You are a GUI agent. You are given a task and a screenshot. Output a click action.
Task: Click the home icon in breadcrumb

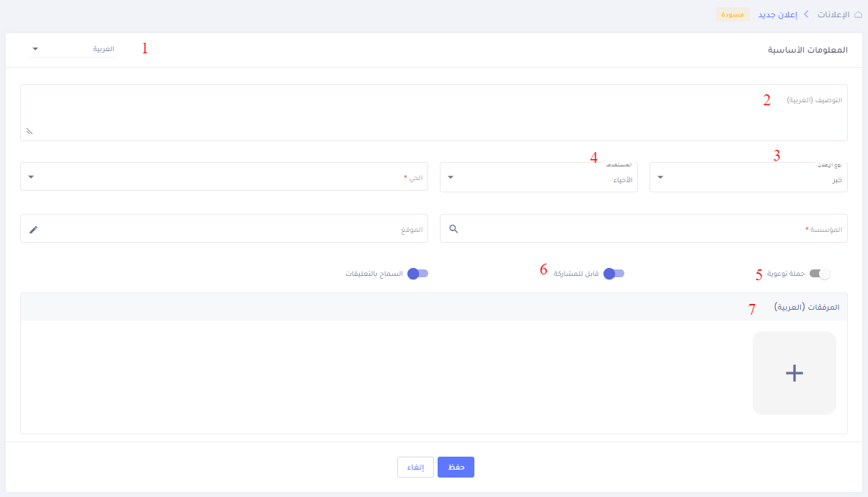tap(858, 14)
